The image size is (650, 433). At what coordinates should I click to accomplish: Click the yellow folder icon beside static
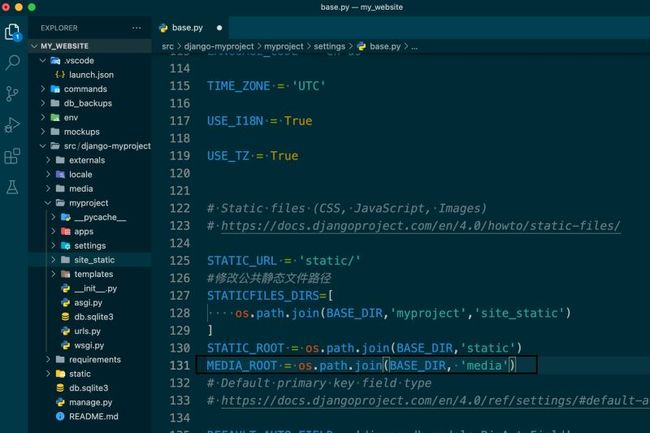pos(61,373)
